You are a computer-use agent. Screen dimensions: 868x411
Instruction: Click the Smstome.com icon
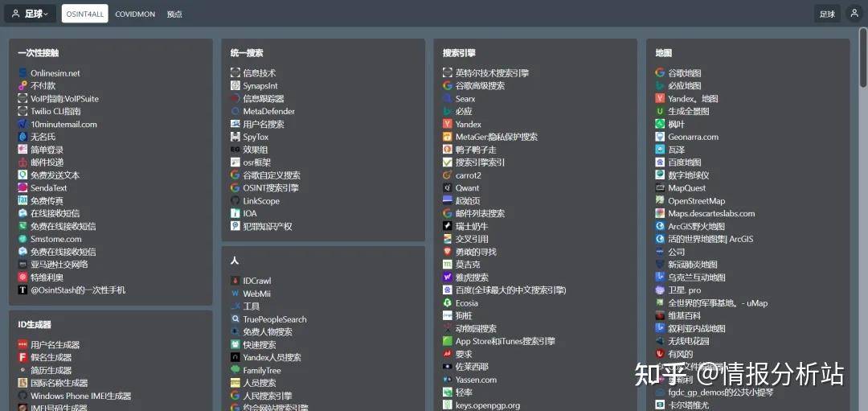pos(23,239)
